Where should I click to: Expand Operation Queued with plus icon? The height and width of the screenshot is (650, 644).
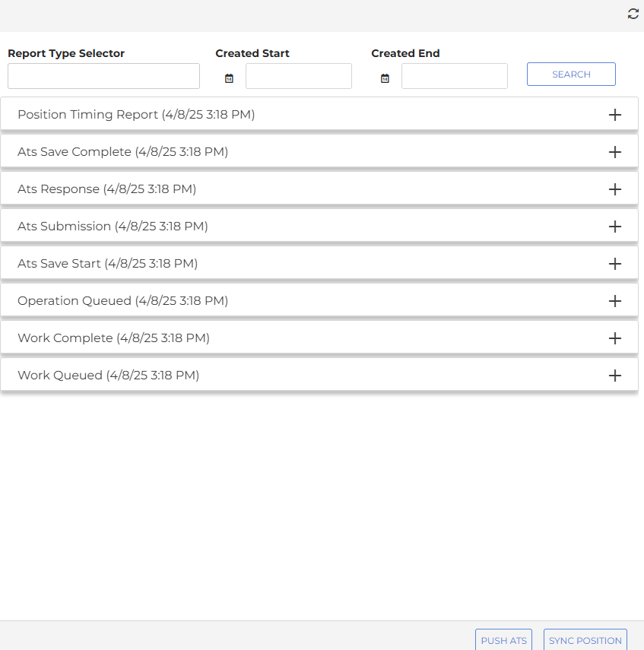click(x=614, y=301)
